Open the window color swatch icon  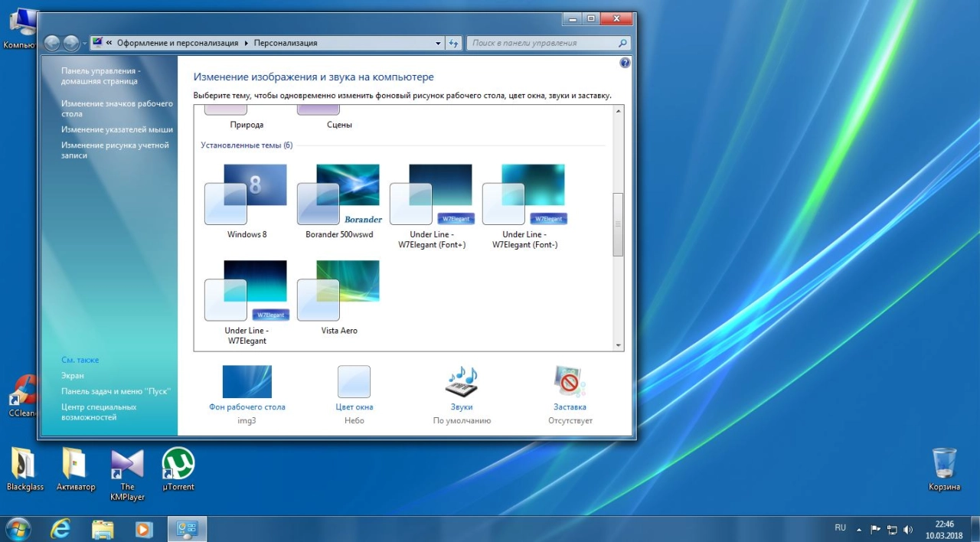pos(354,381)
